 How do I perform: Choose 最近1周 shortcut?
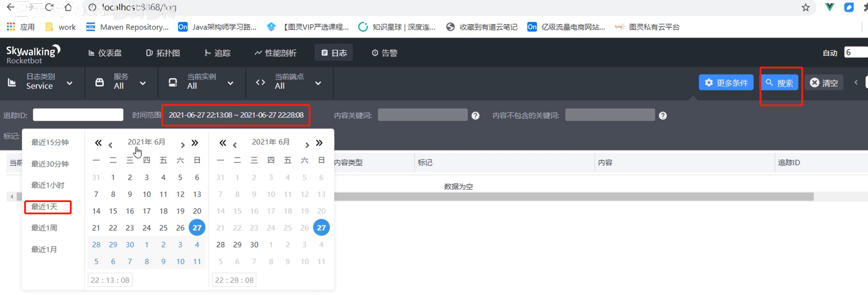[x=44, y=228]
